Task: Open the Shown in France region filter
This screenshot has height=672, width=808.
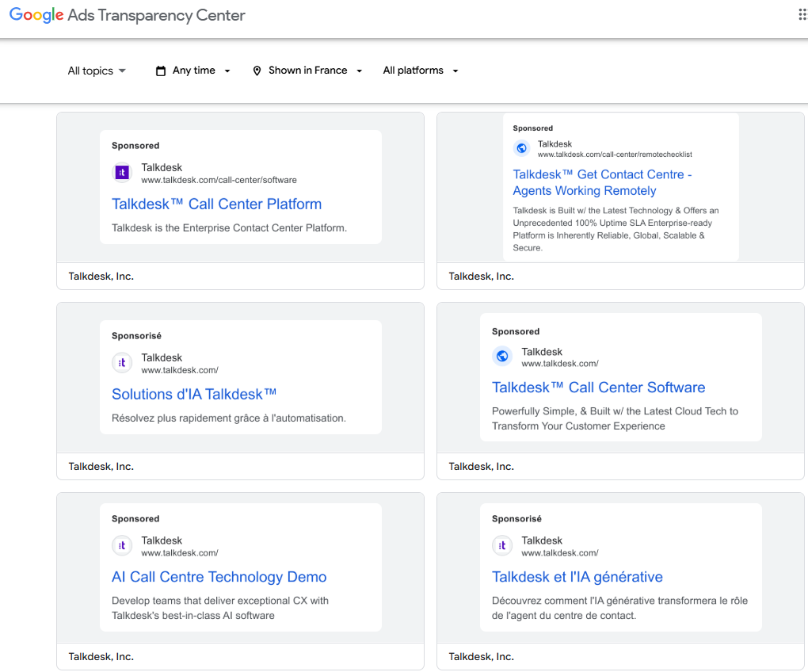Action: [x=307, y=71]
